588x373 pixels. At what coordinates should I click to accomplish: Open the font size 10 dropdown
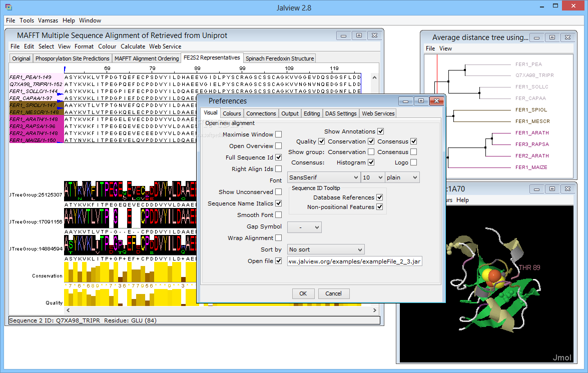point(373,177)
